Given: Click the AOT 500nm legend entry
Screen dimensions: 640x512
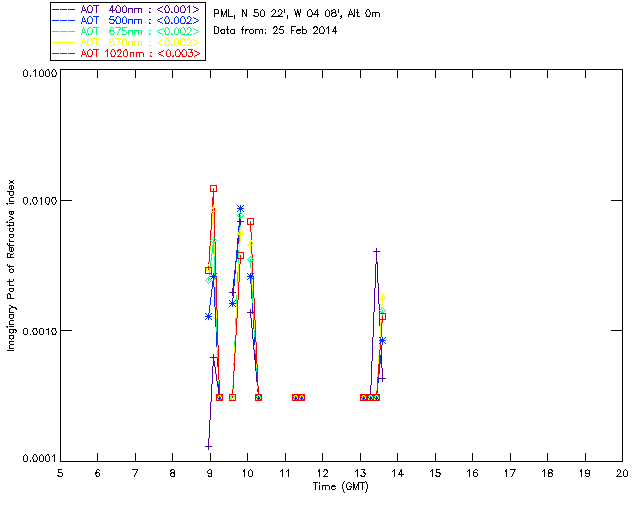Looking at the screenshot, I should pos(128,20).
